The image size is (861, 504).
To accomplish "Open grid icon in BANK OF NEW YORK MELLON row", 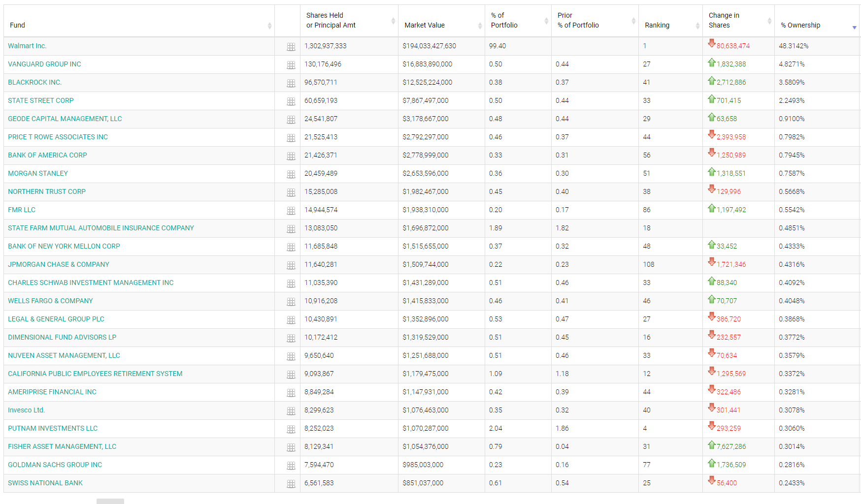I will point(291,247).
